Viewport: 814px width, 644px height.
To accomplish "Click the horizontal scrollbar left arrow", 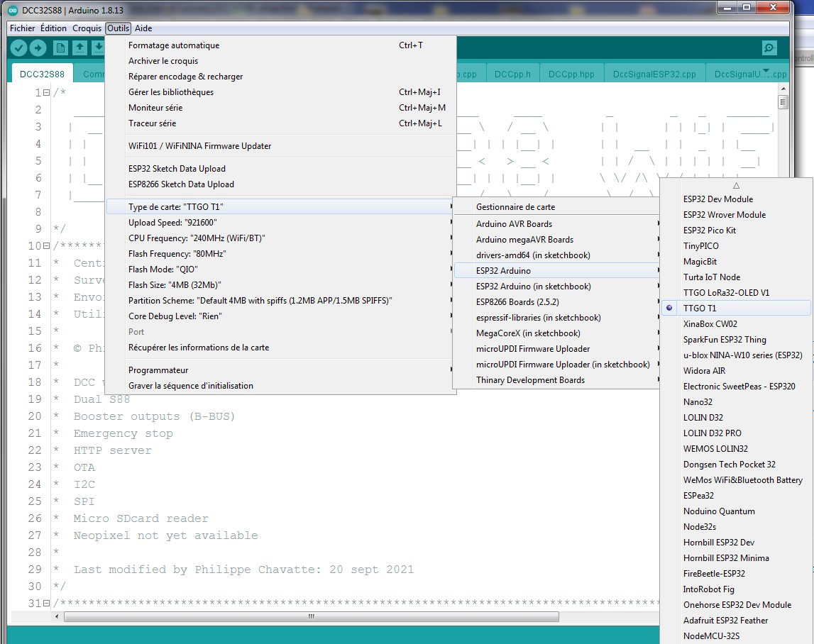I will [57, 616].
